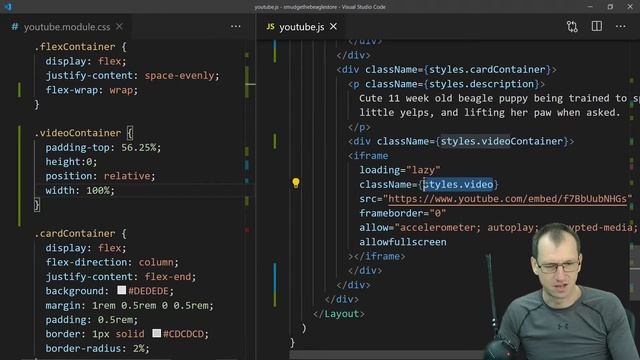Split the editor to the right
640x360 pixels.
pos(597,27)
